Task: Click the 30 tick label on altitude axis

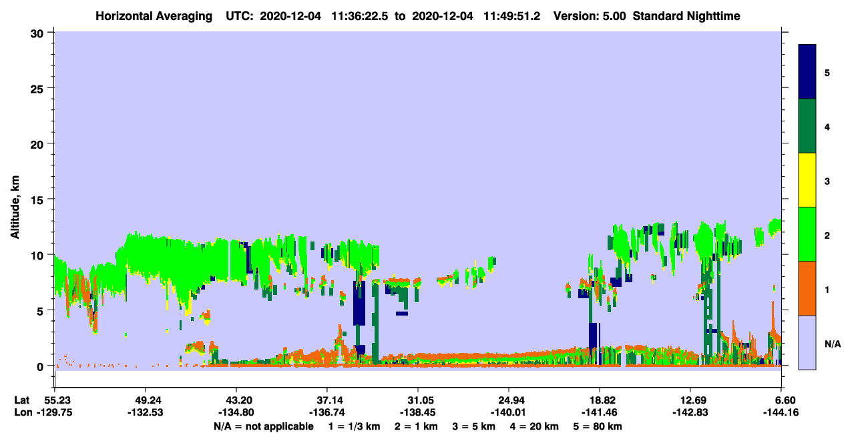Action: [x=39, y=32]
